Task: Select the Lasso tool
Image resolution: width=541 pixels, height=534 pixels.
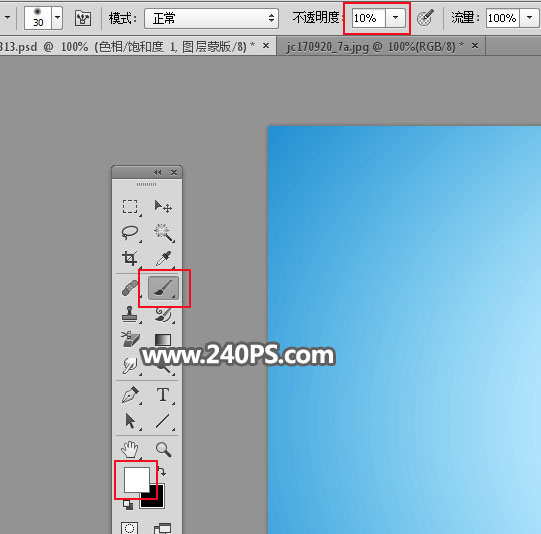Action: (130, 232)
